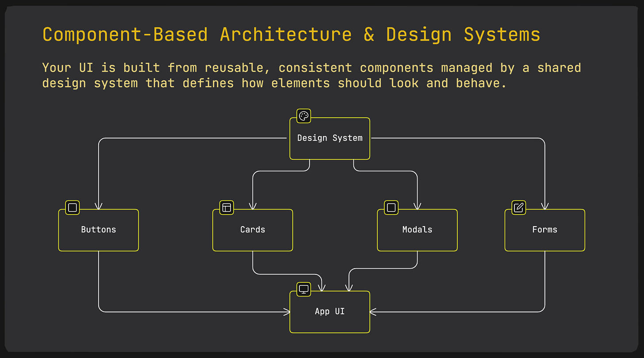Select the pencil-edit icon on the Forms node
Image resolution: width=644 pixels, height=358 pixels.
coord(518,208)
